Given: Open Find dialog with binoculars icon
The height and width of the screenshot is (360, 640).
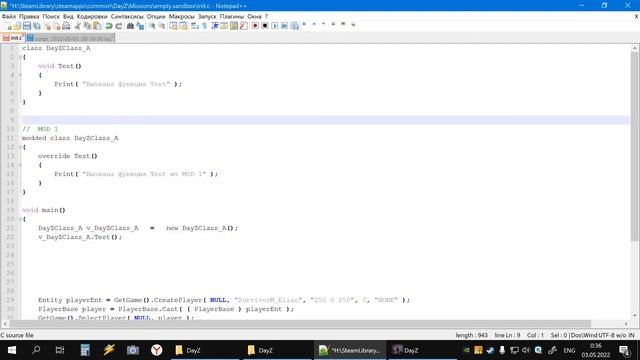Looking at the screenshot, I should pyautogui.click(x=130, y=26).
